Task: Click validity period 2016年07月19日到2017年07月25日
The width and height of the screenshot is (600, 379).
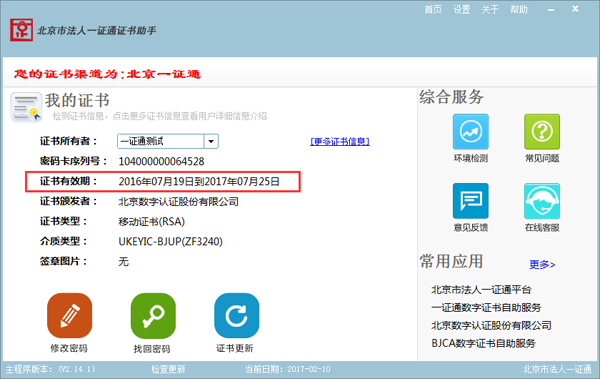Action: (199, 181)
